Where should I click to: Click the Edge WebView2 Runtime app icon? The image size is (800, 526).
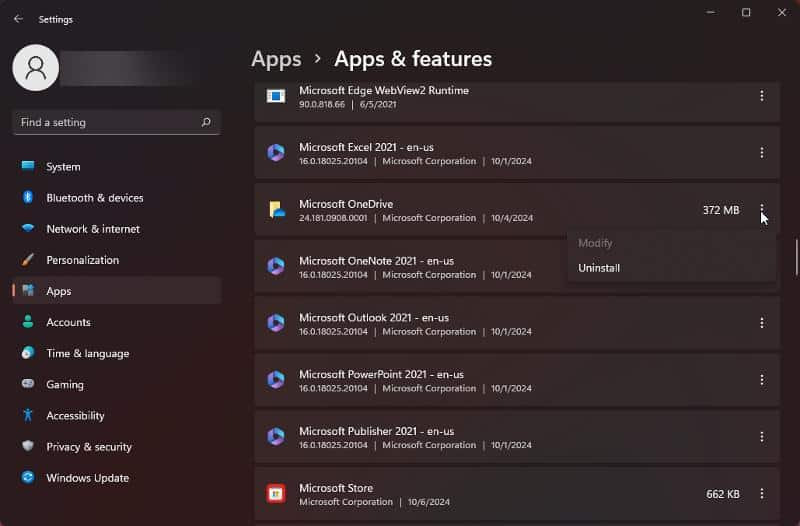tap(276, 96)
